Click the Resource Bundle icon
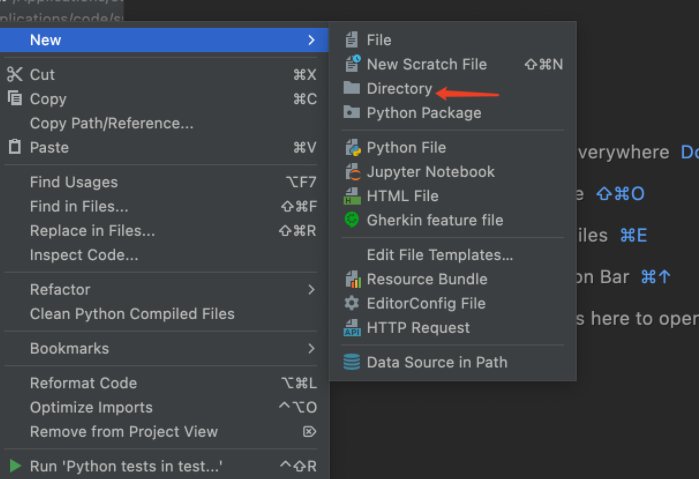The width and height of the screenshot is (700, 479). pos(352,279)
